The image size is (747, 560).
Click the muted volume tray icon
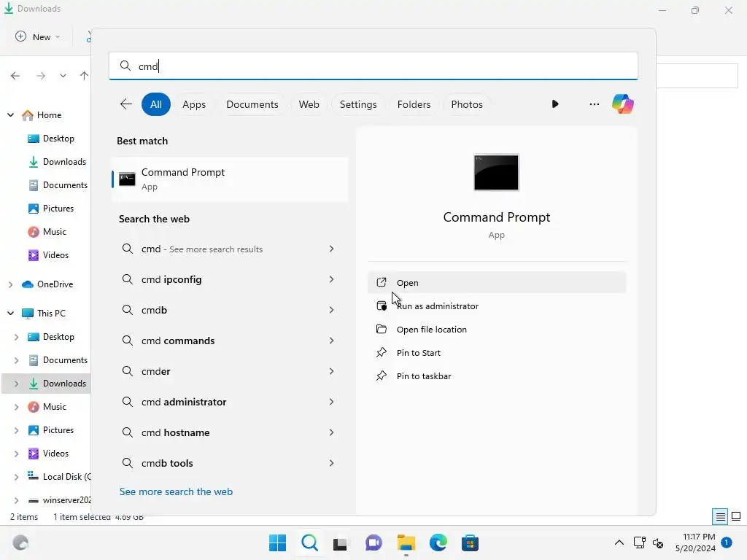(x=658, y=542)
